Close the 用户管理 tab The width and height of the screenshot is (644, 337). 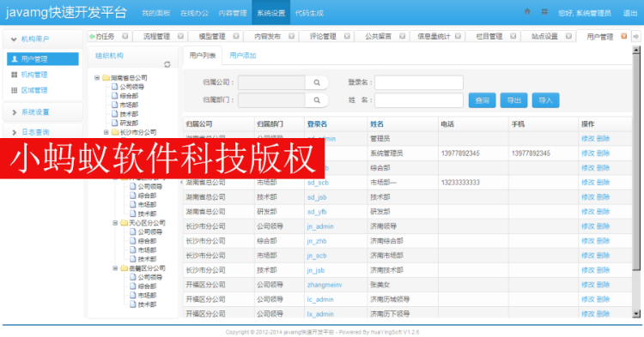[x=624, y=36]
